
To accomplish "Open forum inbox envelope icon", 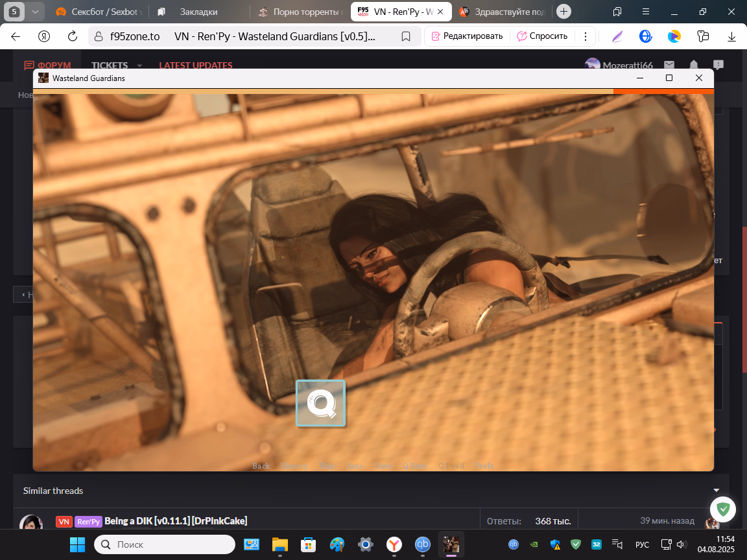I will (669, 65).
